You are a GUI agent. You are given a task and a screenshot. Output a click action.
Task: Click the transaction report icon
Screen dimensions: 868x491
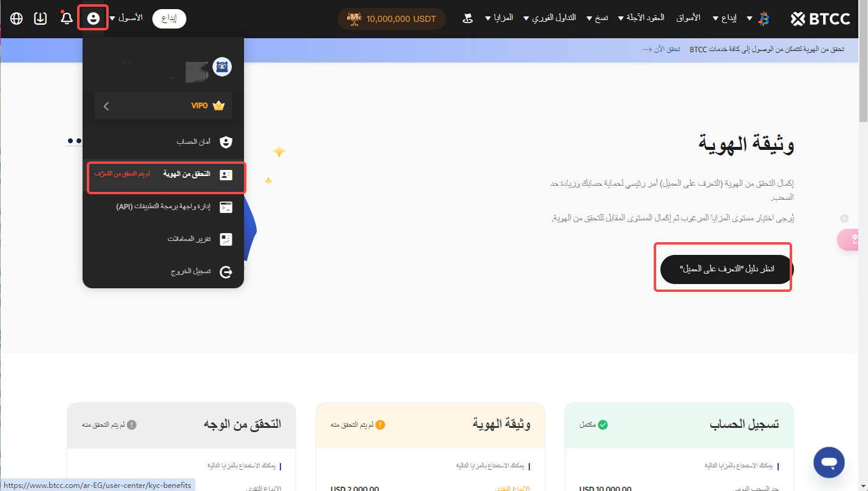226,239
